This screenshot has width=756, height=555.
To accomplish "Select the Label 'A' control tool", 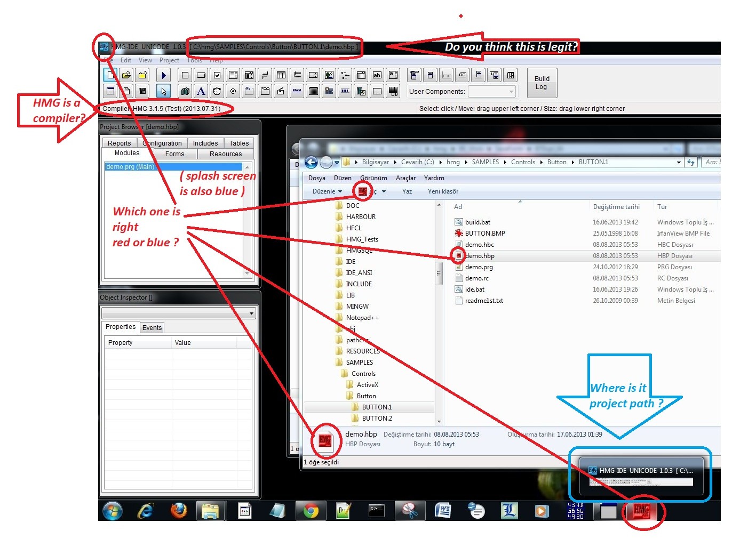I will point(201,91).
